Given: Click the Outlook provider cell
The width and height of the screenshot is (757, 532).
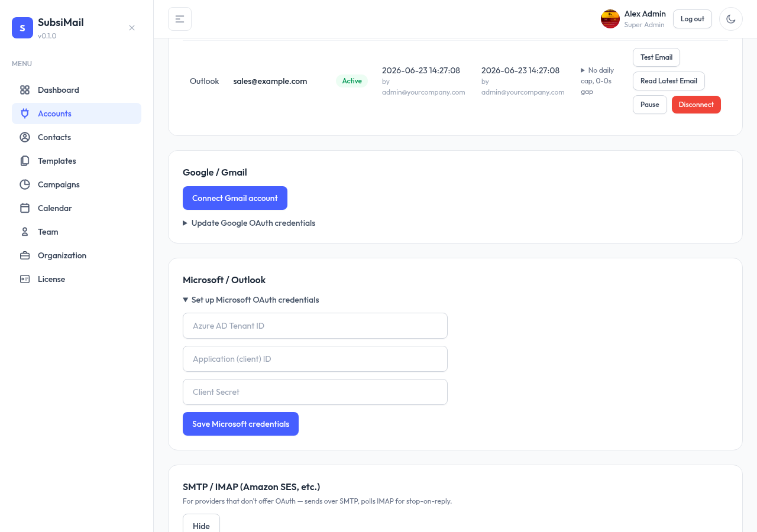Looking at the screenshot, I should pyautogui.click(x=205, y=81).
